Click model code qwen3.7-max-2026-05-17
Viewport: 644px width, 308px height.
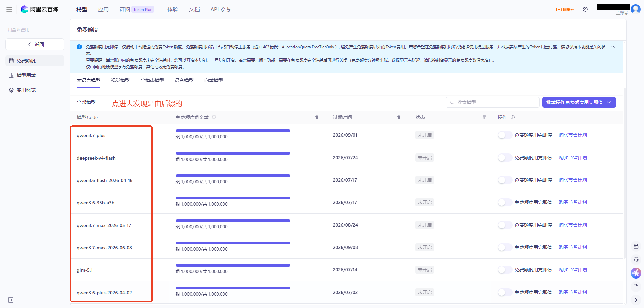point(104,225)
